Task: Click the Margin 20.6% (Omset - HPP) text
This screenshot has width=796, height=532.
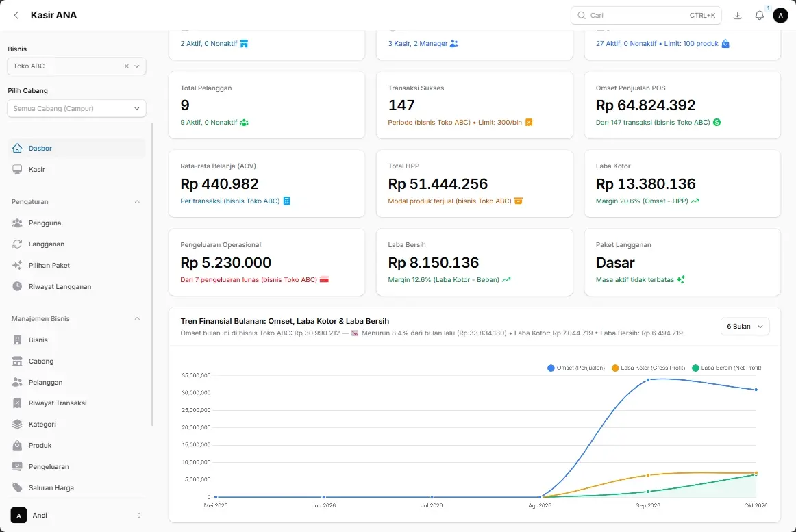Action: (x=642, y=201)
